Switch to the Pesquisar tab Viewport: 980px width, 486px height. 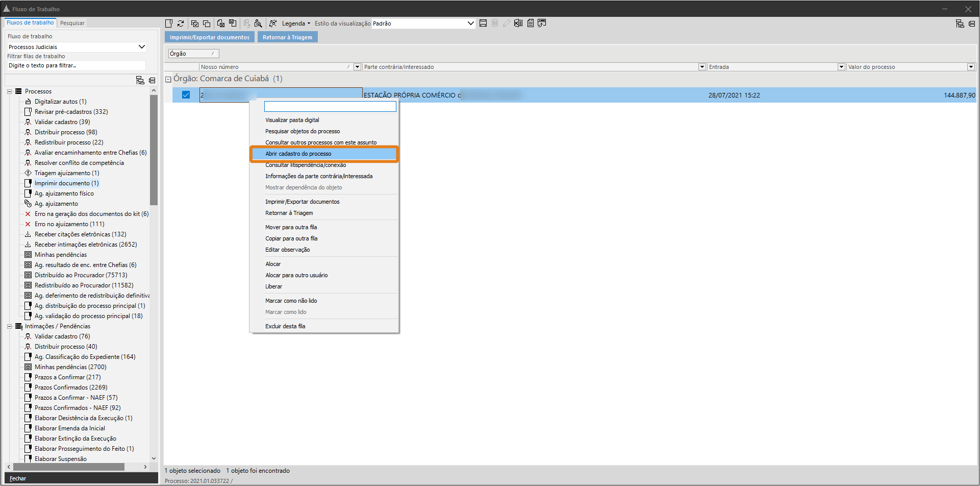click(72, 23)
